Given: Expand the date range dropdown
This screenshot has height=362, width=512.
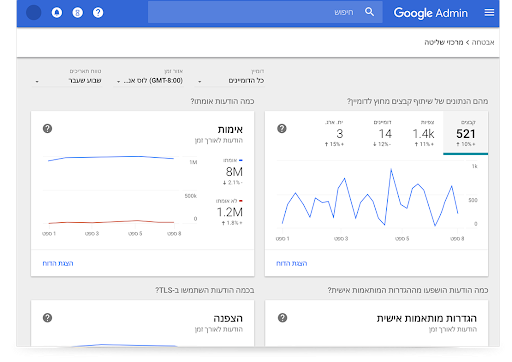Looking at the screenshot, I should [67, 81].
